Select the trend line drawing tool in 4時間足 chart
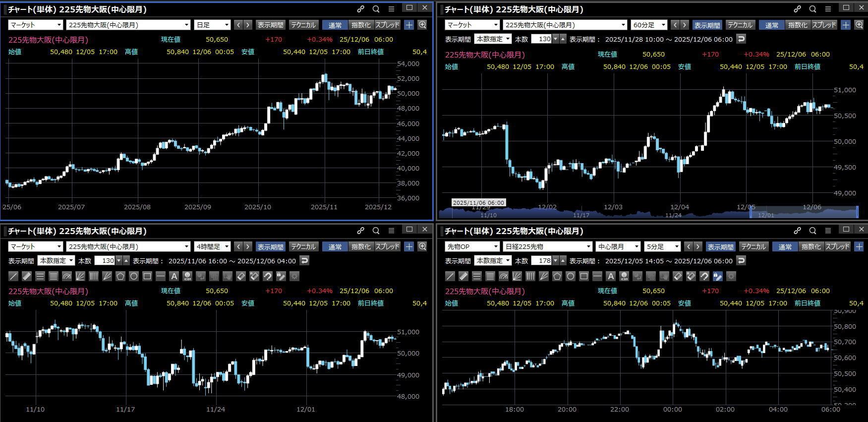 tap(13, 276)
